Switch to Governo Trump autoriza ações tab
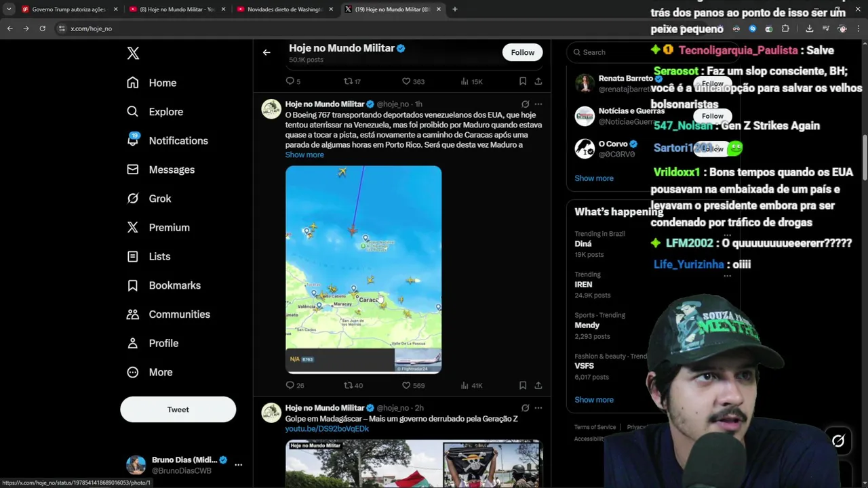The image size is (868, 488). click(x=68, y=9)
